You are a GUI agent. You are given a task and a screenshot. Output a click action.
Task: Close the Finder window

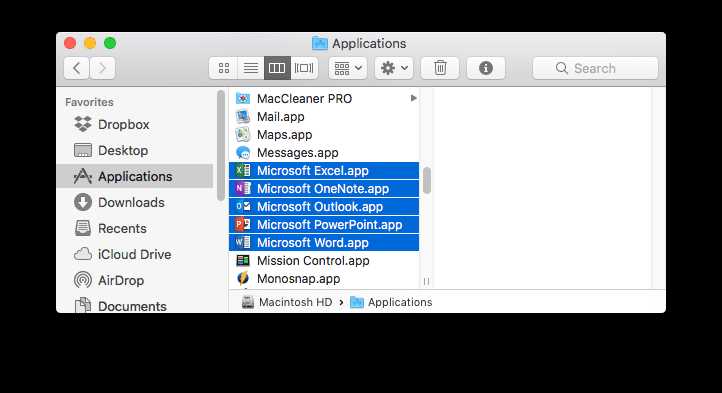70,43
